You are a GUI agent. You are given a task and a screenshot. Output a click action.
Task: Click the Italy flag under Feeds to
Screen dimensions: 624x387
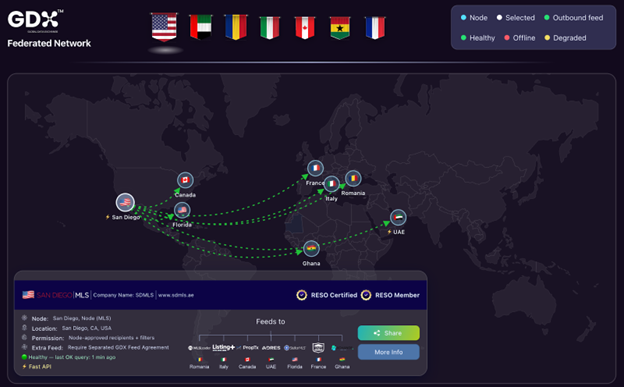224,360
